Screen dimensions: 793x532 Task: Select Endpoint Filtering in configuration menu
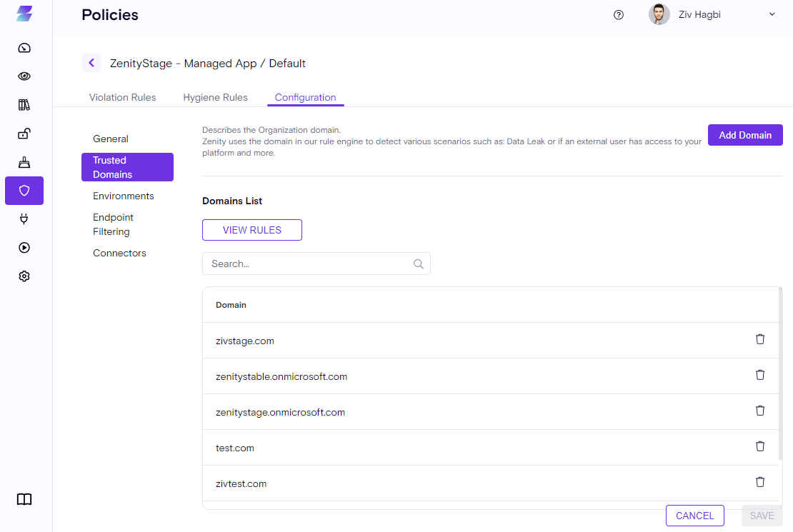pos(113,224)
